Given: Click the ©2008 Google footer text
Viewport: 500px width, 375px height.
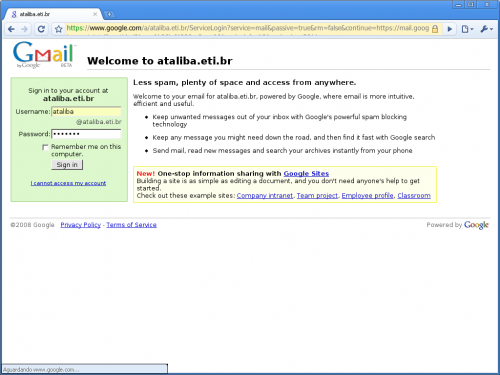Looking at the screenshot, I should pos(32,225).
